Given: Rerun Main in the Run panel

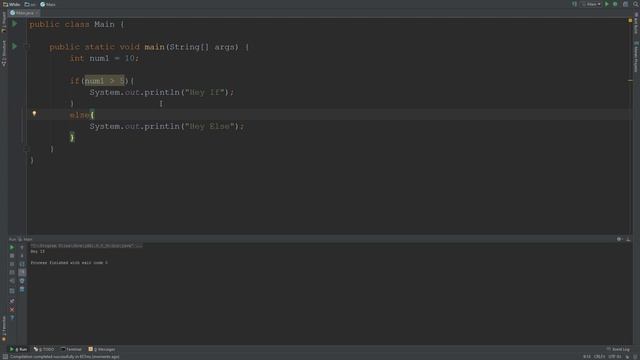Looking at the screenshot, I should (x=12, y=247).
